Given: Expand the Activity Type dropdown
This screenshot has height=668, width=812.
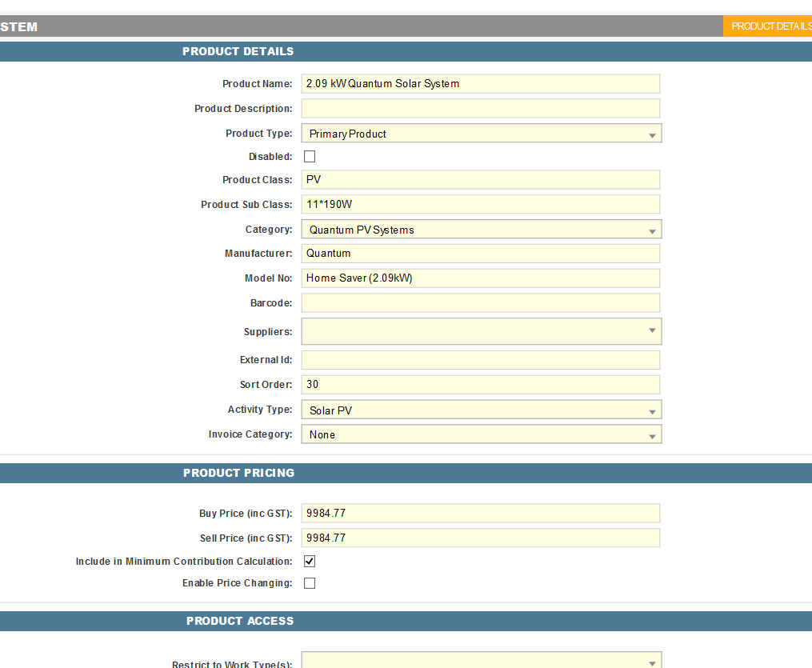Looking at the screenshot, I should coord(481,410).
